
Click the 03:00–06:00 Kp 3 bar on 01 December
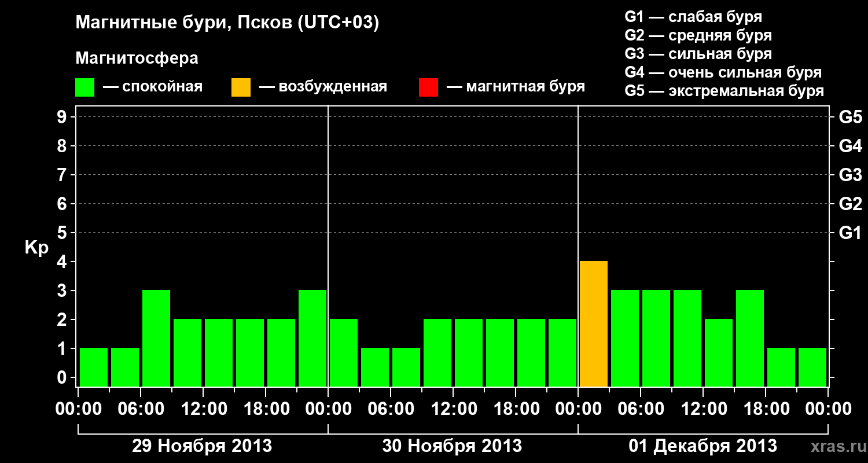pyautogui.click(x=625, y=338)
